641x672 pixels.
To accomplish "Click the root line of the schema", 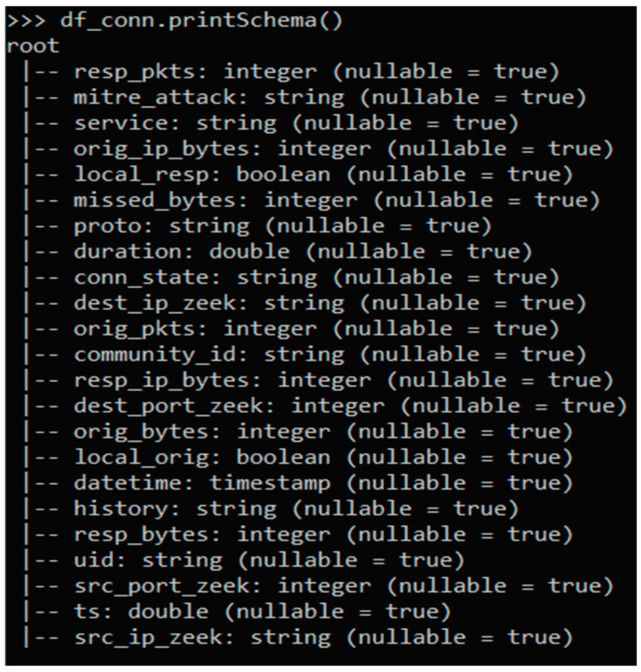I will pos(33,46).
